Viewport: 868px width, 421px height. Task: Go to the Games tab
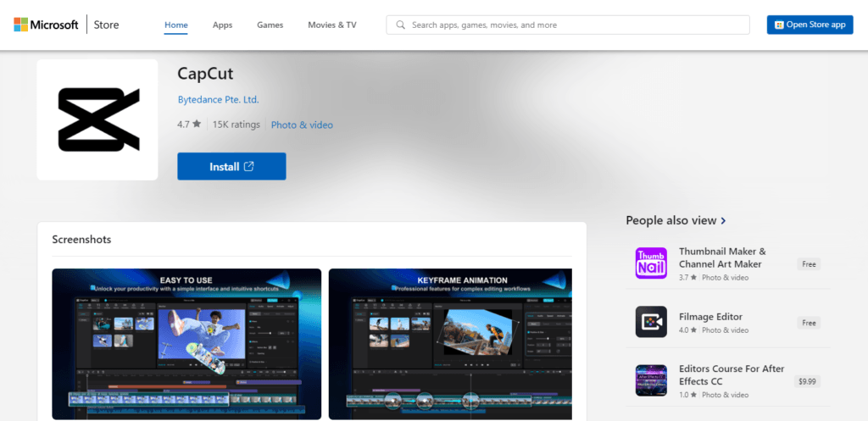(x=270, y=25)
